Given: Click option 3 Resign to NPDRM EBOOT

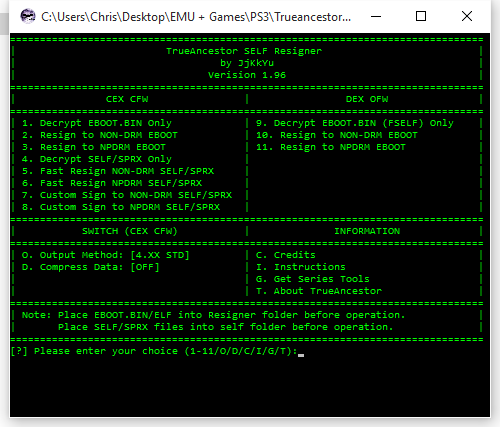Looking at the screenshot, I should tap(94, 147).
